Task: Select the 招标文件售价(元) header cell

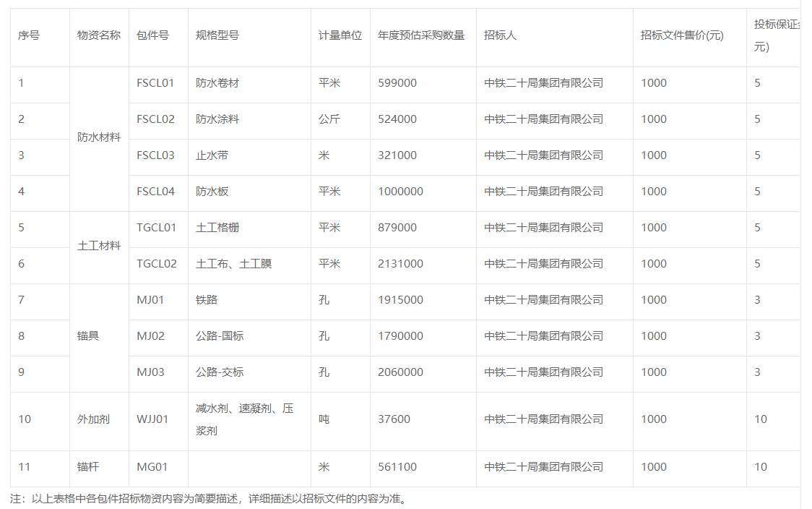Action: pos(682,35)
